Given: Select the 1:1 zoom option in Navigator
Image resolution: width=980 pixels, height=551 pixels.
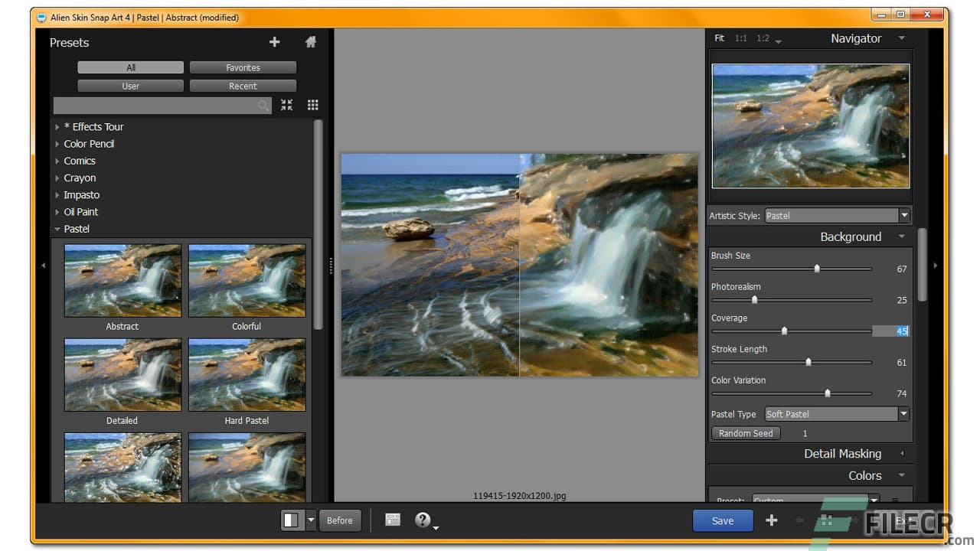Looking at the screenshot, I should (x=741, y=38).
